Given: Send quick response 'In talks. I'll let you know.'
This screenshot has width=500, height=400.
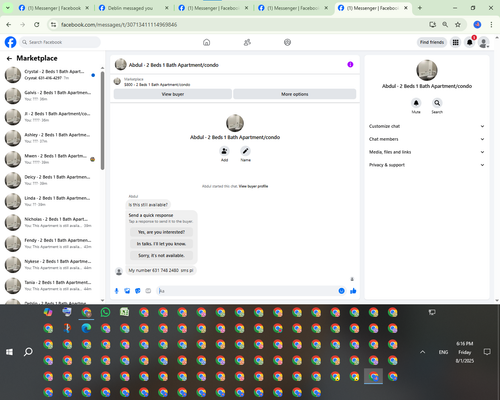Looking at the screenshot, I should (161, 244).
